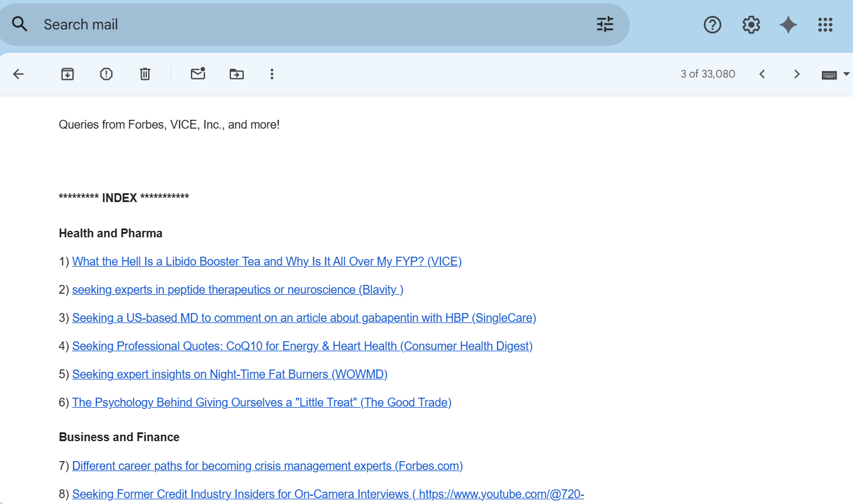Focus the Search mail field

click(x=314, y=24)
